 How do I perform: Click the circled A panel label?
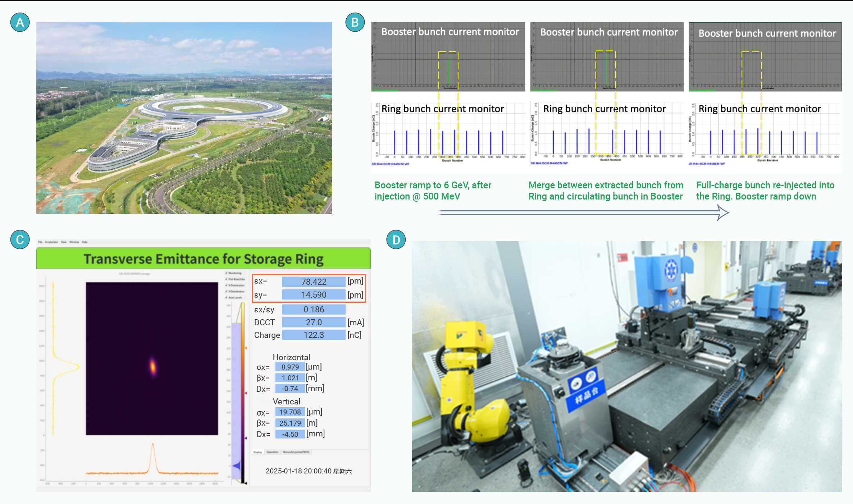point(20,22)
